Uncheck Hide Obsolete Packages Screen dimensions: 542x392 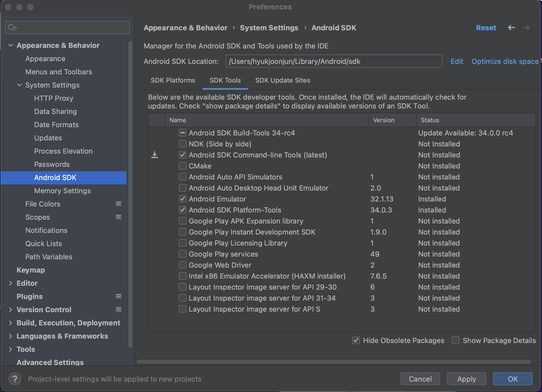pos(356,340)
